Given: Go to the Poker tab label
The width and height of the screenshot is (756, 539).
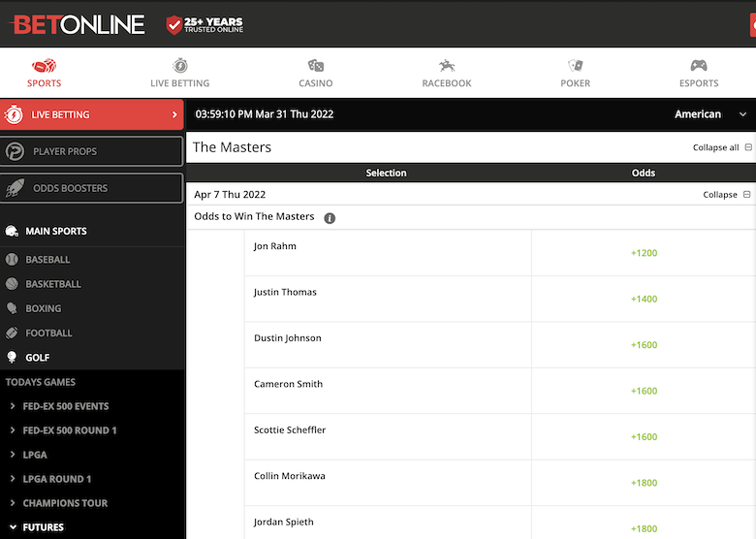Looking at the screenshot, I should [575, 83].
